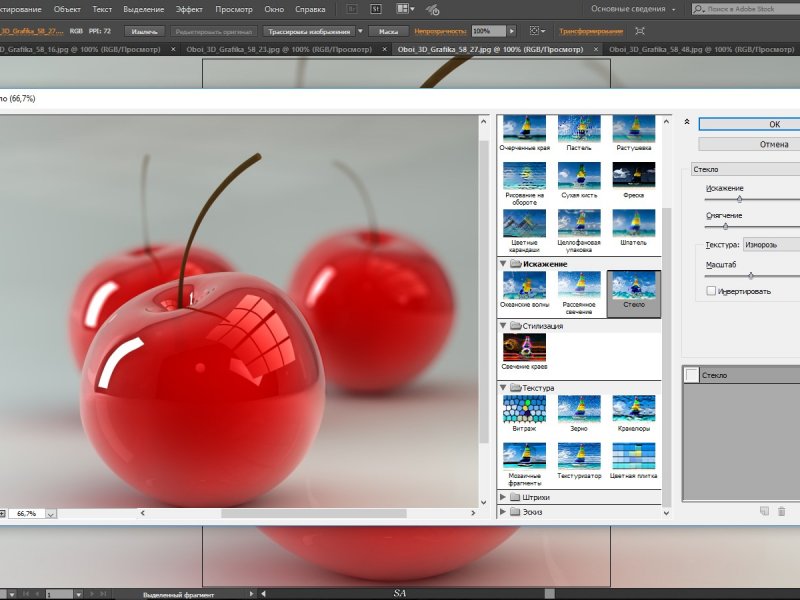Viewport: 800px width, 600px height.
Task: Open the Непрозрачность value arrow
Action: 512,31
